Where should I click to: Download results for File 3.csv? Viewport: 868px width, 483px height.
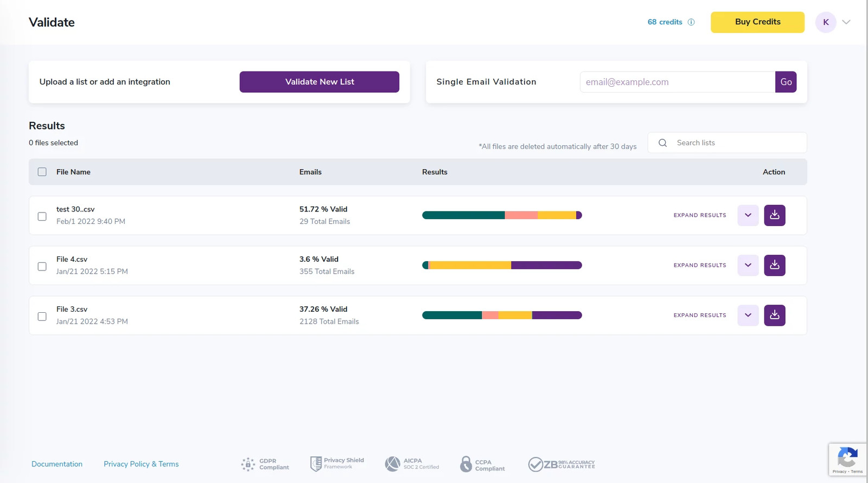[x=774, y=315]
